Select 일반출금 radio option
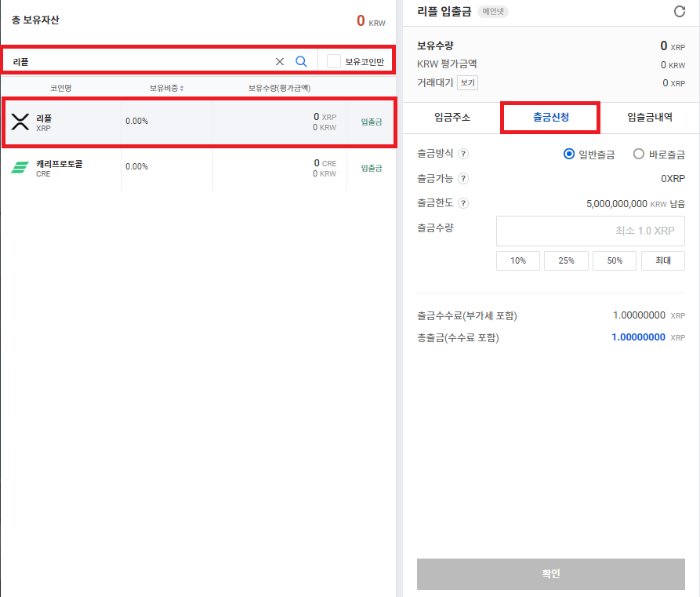The image size is (700, 597). (x=569, y=155)
